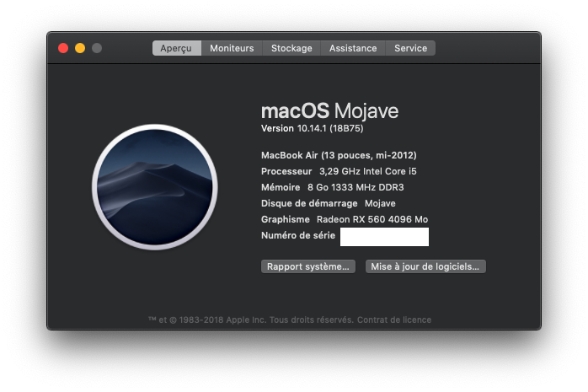
Task: Click the Processeur 3,29 GHz Intel Core i5 line
Action: pos(339,171)
